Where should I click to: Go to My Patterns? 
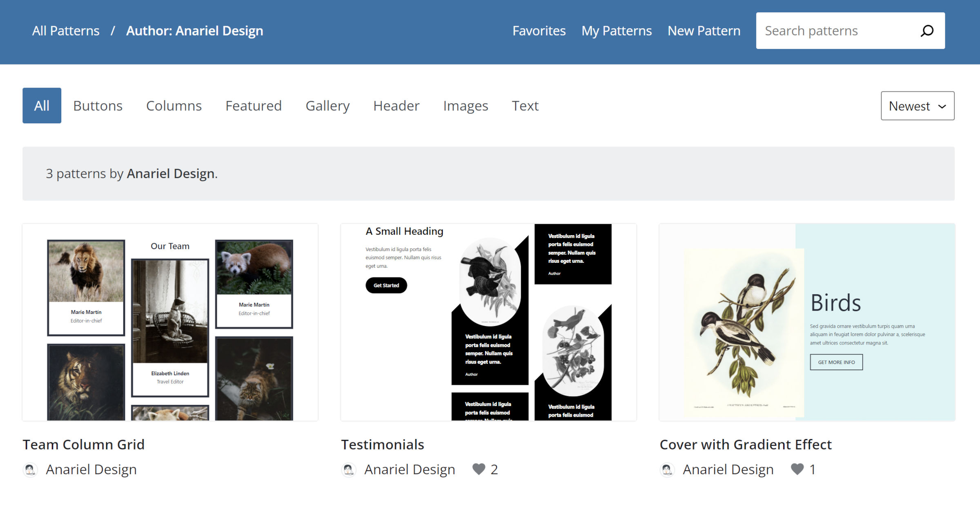point(617,30)
